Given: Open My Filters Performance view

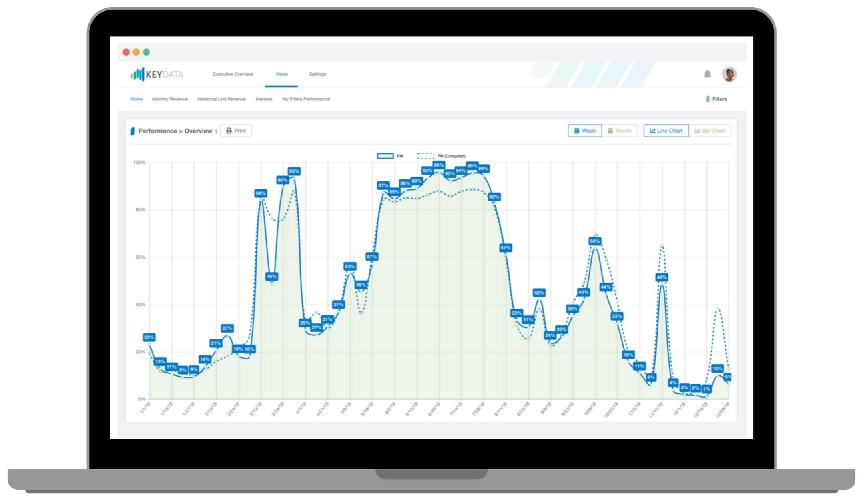Looking at the screenshot, I should pyautogui.click(x=306, y=99).
